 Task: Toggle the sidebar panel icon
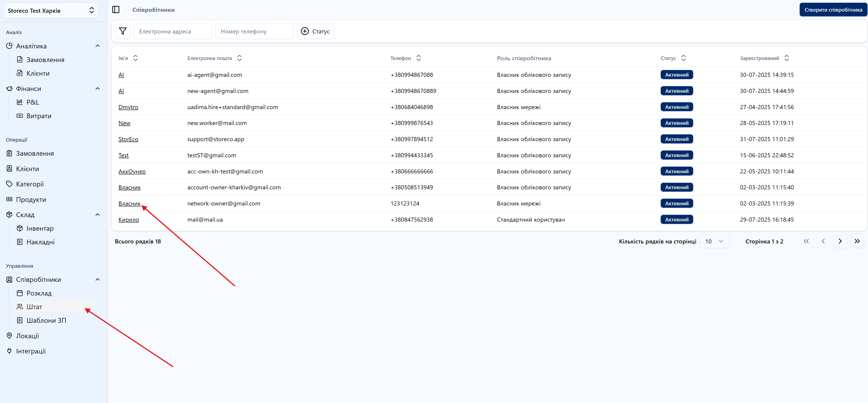(116, 10)
